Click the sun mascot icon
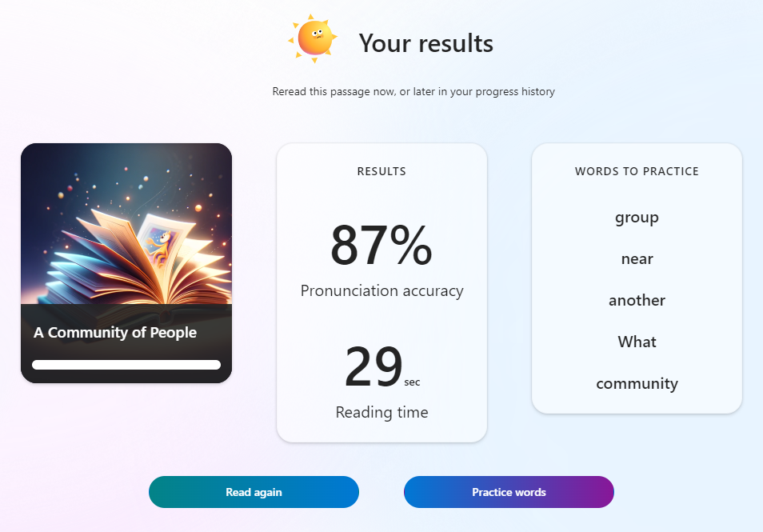 [x=313, y=38]
